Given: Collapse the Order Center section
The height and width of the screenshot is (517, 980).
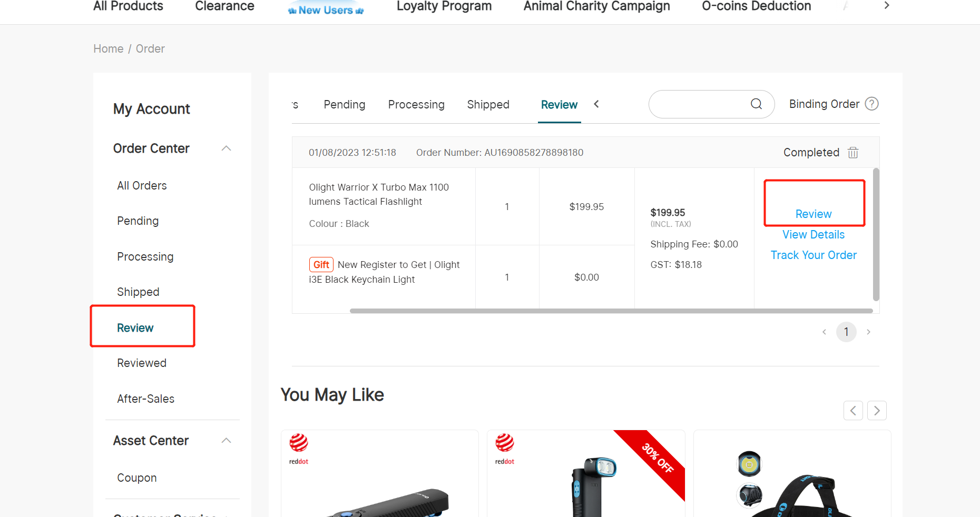Looking at the screenshot, I should pyautogui.click(x=227, y=148).
